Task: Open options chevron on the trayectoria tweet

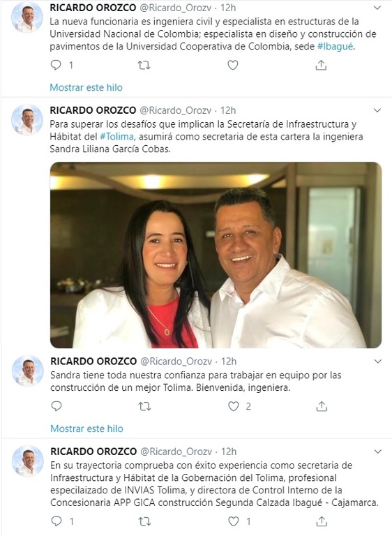Action: pyautogui.click(x=377, y=452)
